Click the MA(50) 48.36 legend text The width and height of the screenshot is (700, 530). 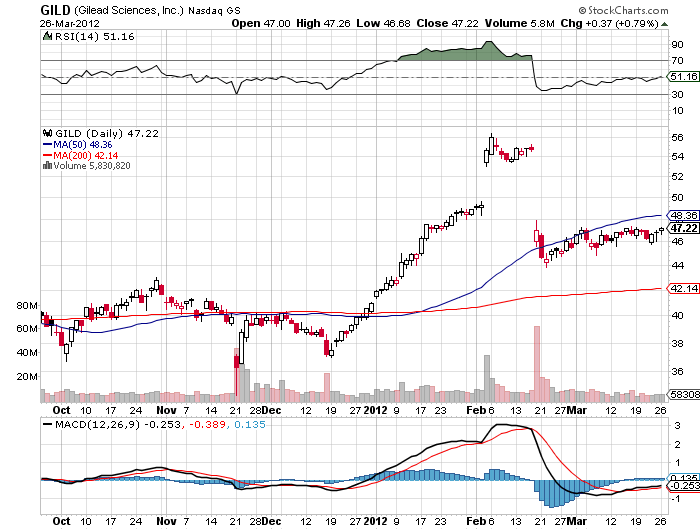[83, 145]
